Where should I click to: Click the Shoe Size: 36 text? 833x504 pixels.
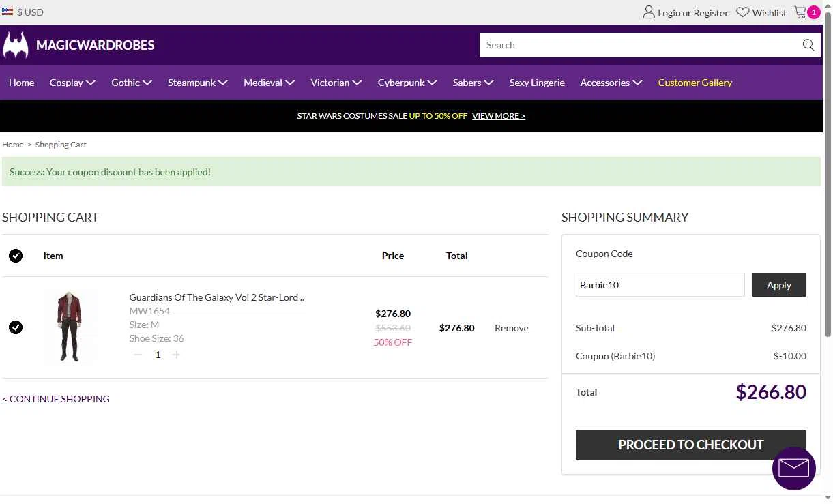click(x=157, y=338)
